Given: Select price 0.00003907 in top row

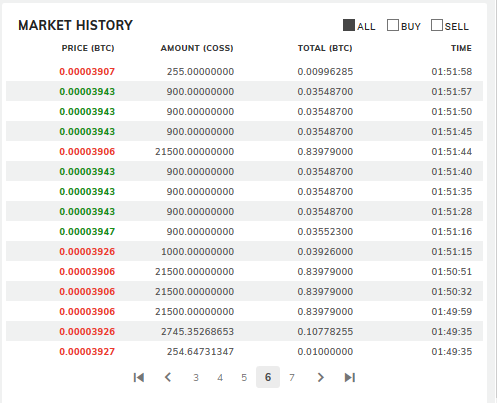Looking at the screenshot, I should (87, 72).
